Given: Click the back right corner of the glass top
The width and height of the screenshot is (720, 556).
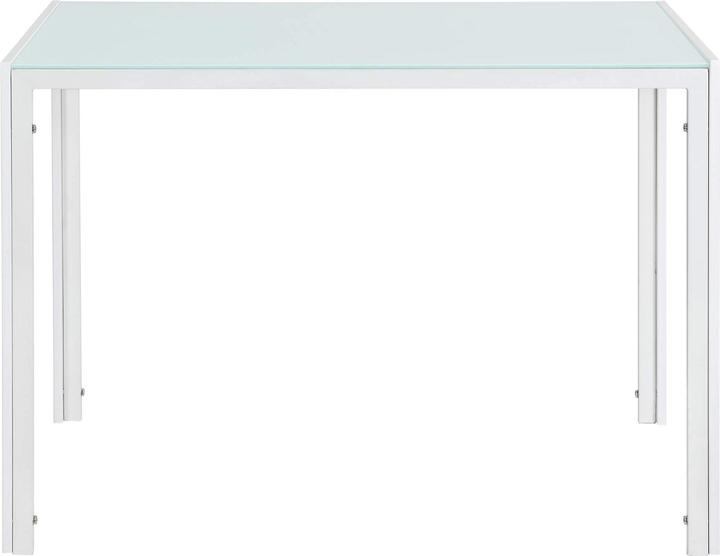Looking at the screenshot, I should pyautogui.click(x=663, y=4).
